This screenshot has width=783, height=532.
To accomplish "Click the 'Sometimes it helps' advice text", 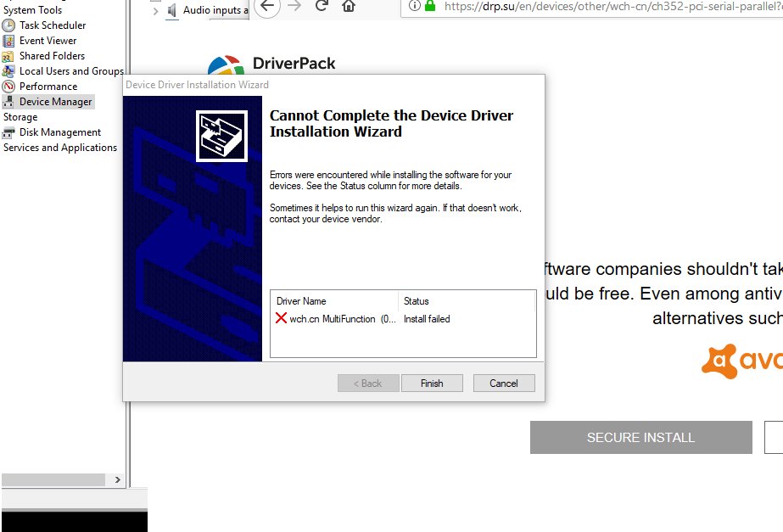I will (395, 213).
